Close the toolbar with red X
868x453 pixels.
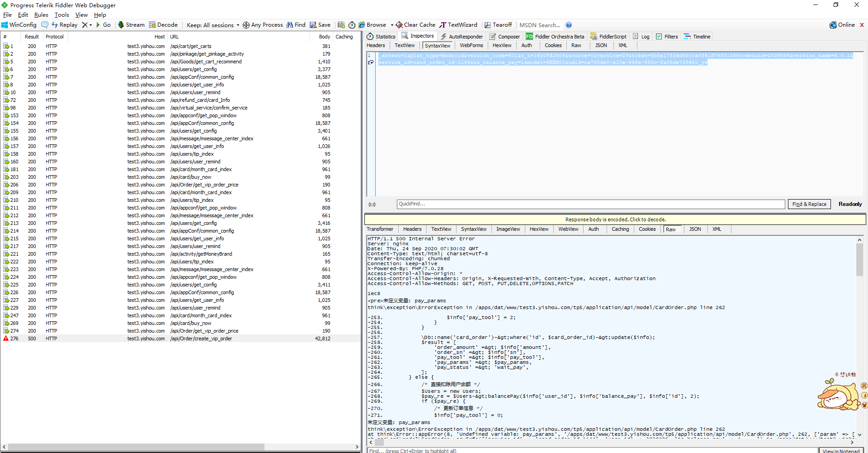point(862,25)
